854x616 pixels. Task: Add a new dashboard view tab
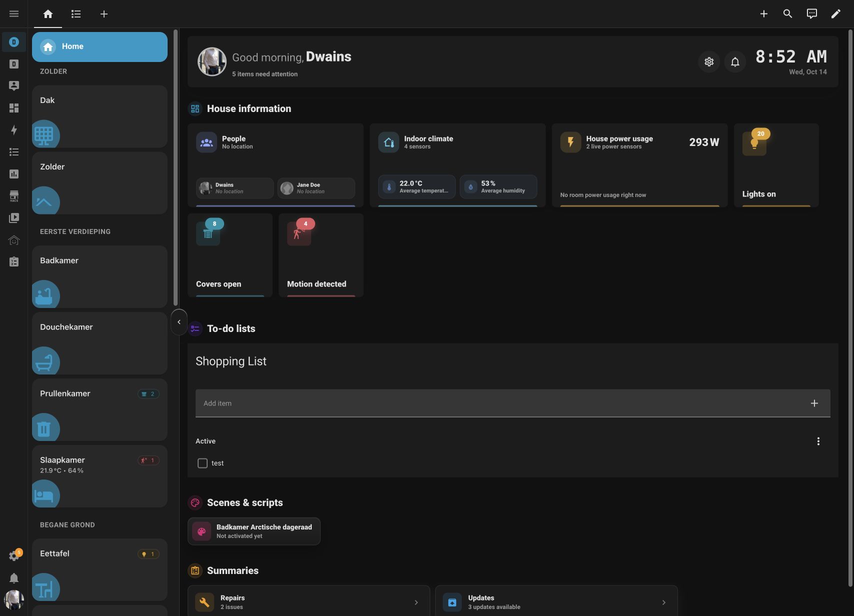tap(104, 14)
